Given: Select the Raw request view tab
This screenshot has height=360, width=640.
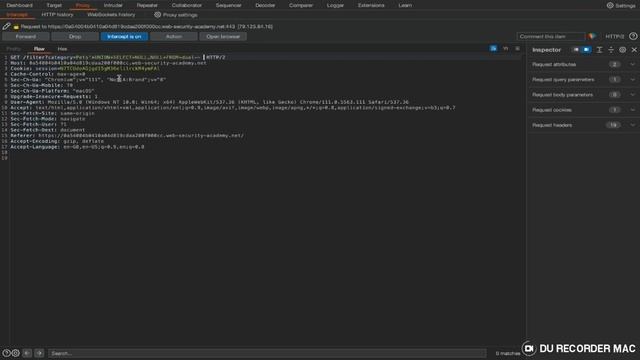Looking at the screenshot, I should [39, 49].
